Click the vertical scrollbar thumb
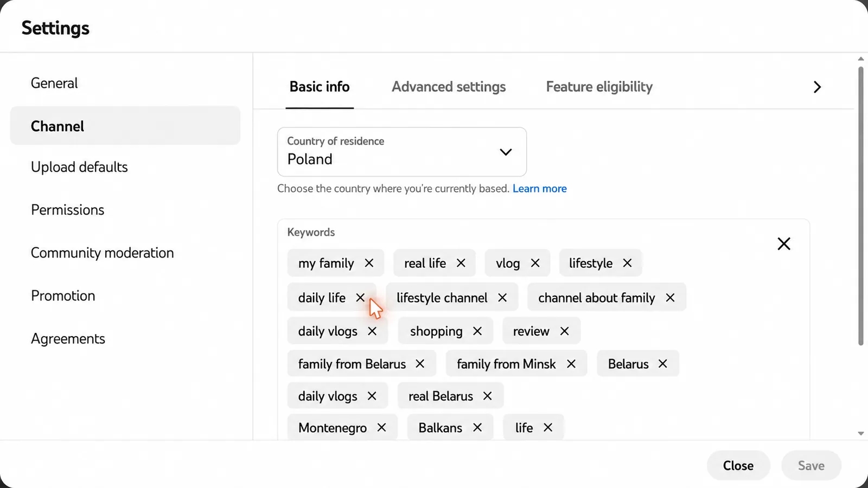 coord(860,206)
